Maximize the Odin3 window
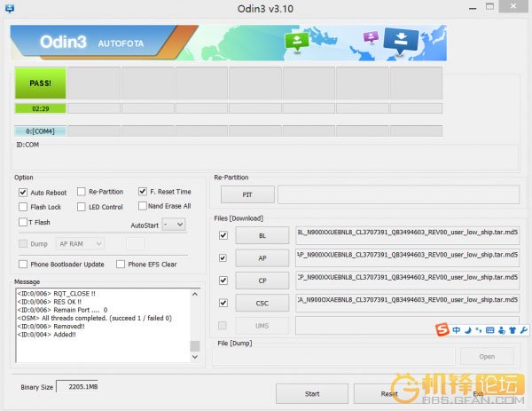The width and height of the screenshot is (532, 411). [x=489, y=7]
